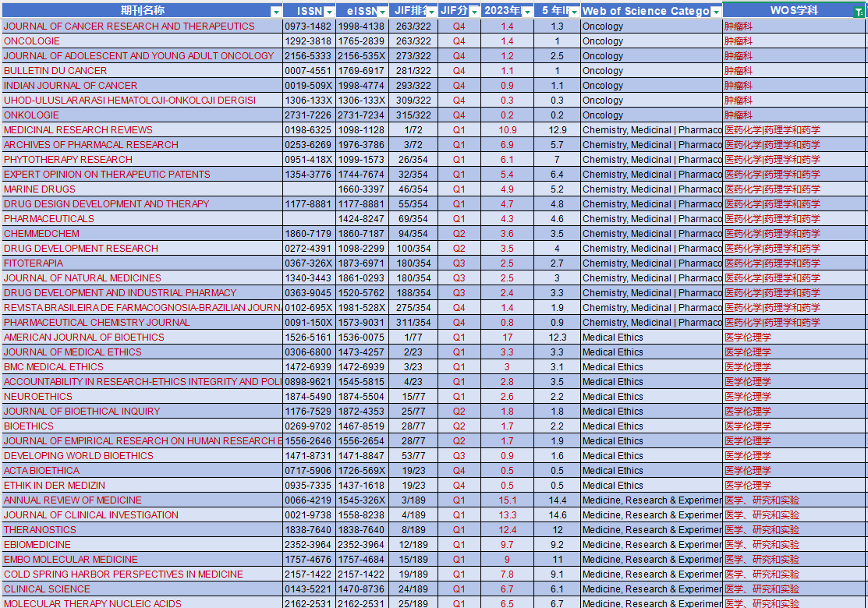Open the 期刊名称 column filter dropdown
This screenshot has height=608, width=868.
pyautogui.click(x=275, y=12)
